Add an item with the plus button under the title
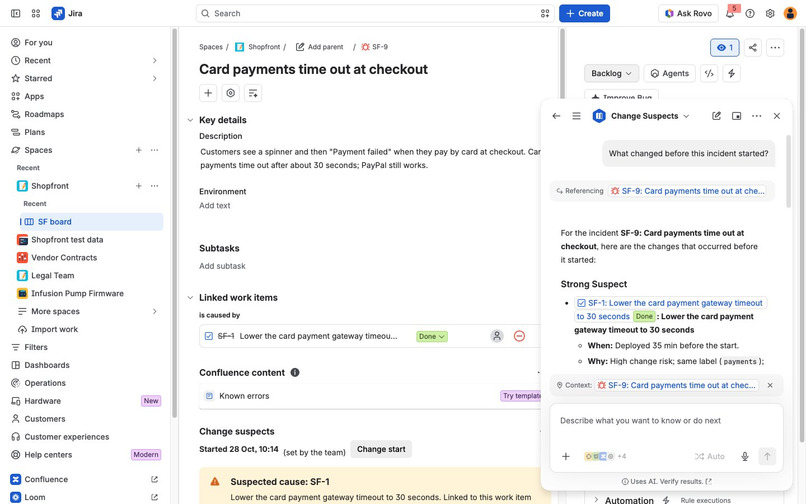Screen dimensions: 806x504 tap(208, 93)
